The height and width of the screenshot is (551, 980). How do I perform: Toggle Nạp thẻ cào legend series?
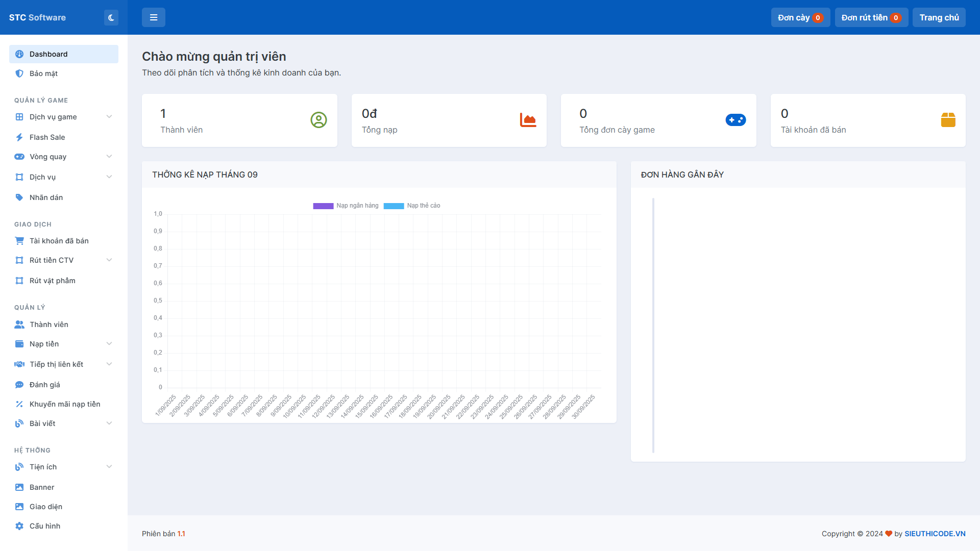tap(423, 206)
